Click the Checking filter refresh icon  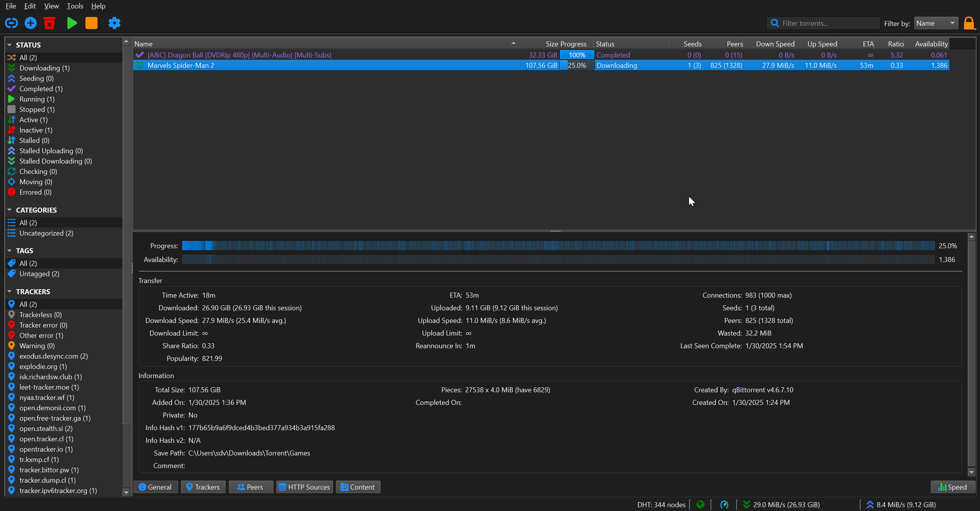pos(11,172)
